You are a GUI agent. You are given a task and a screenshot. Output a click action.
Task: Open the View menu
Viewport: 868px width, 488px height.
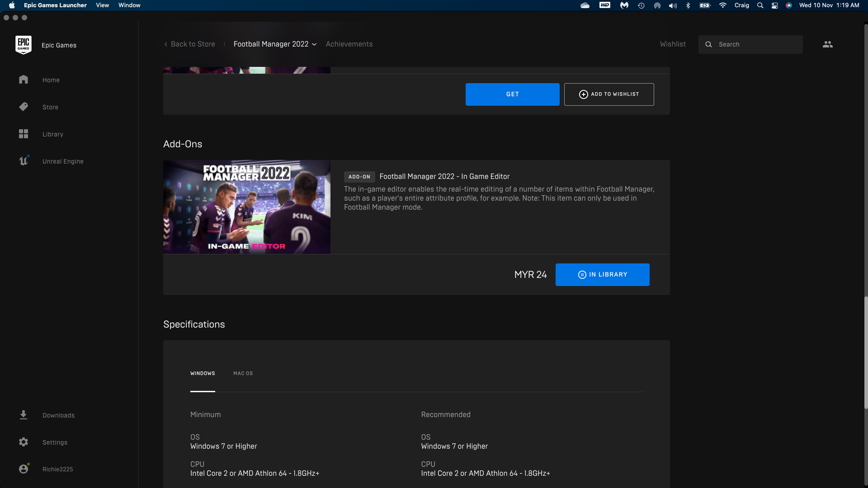coord(102,5)
